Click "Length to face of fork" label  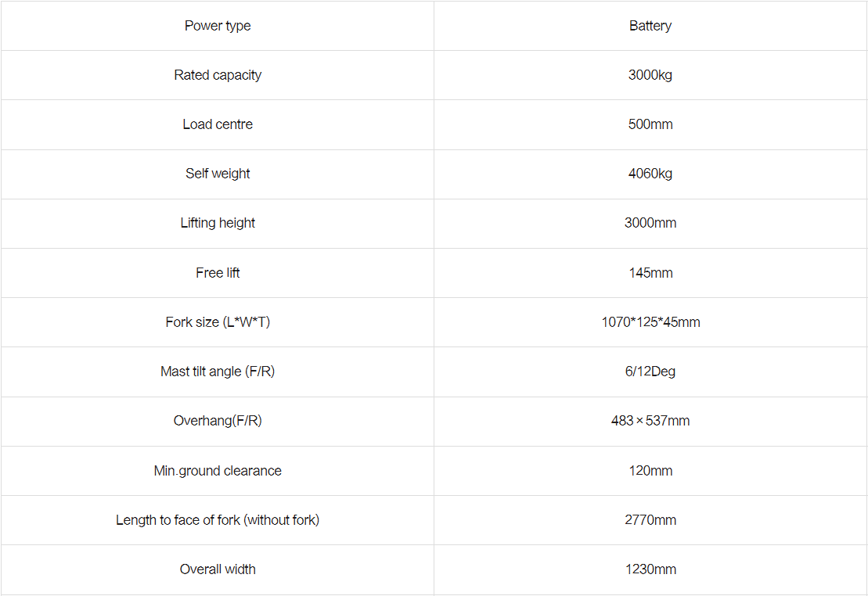pyautogui.click(x=218, y=520)
